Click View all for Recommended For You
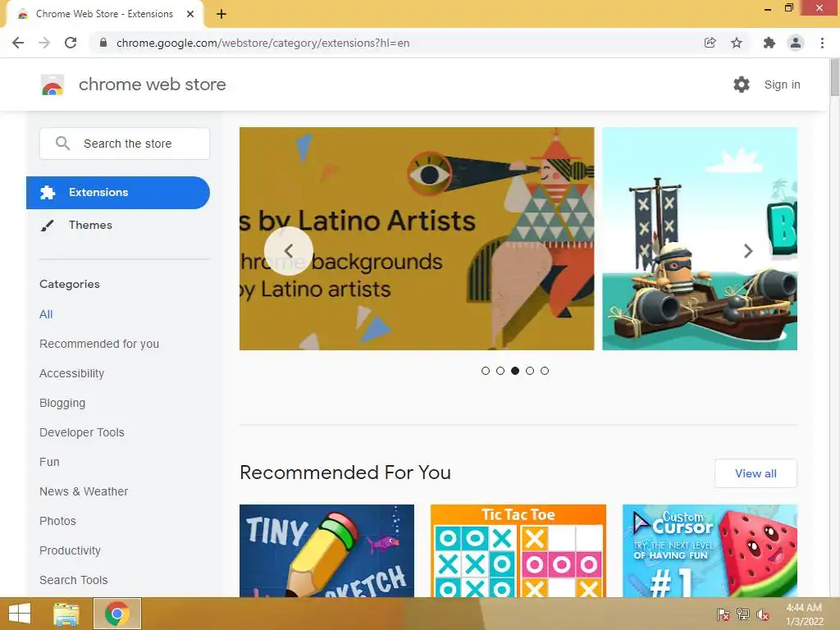 756,473
